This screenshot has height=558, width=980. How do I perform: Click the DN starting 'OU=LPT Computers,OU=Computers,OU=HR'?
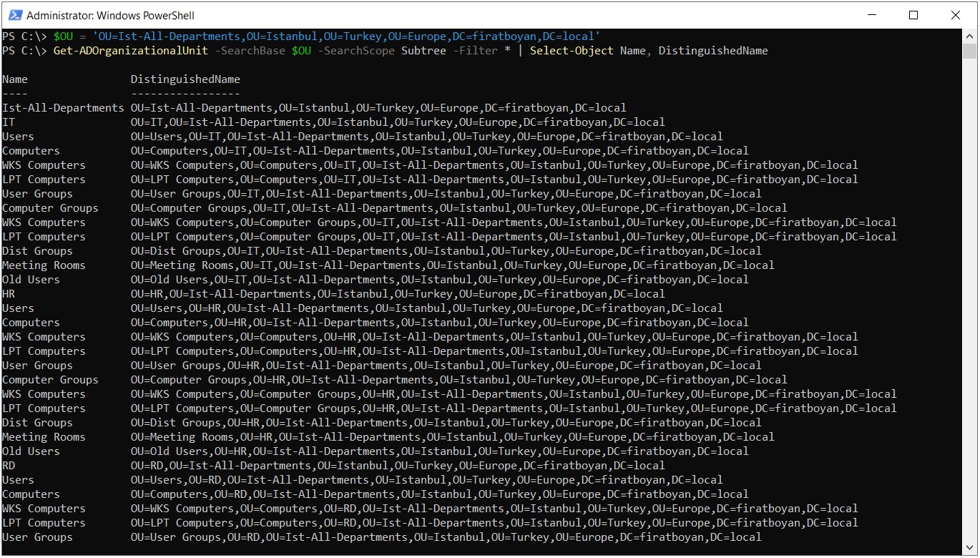click(494, 351)
